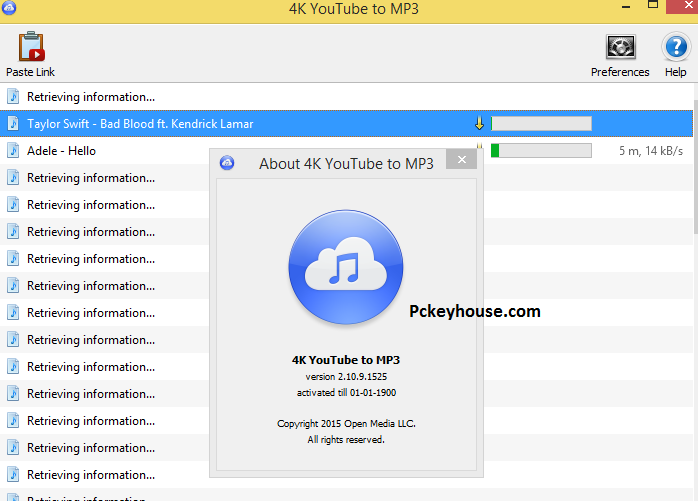Click the 'version 2.10.9.1525' text
Screen dimensions: 698x501
346,377
